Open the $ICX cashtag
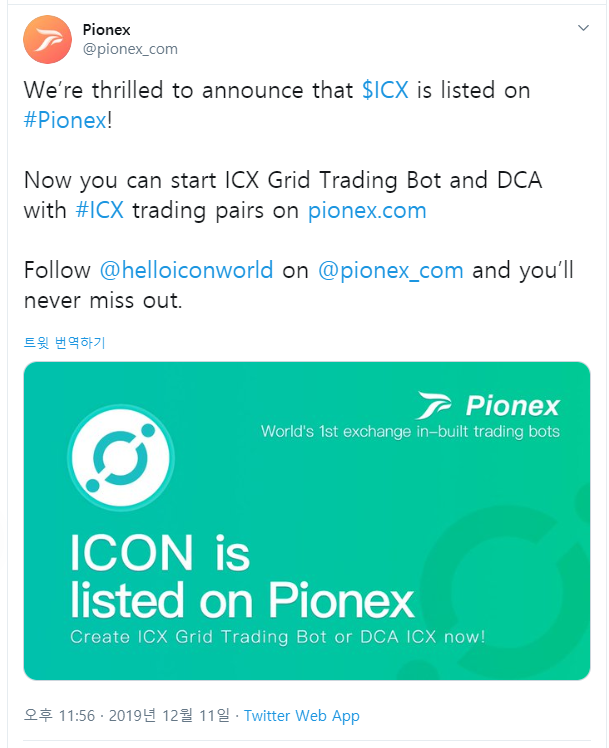The image size is (609, 748). point(385,90)
